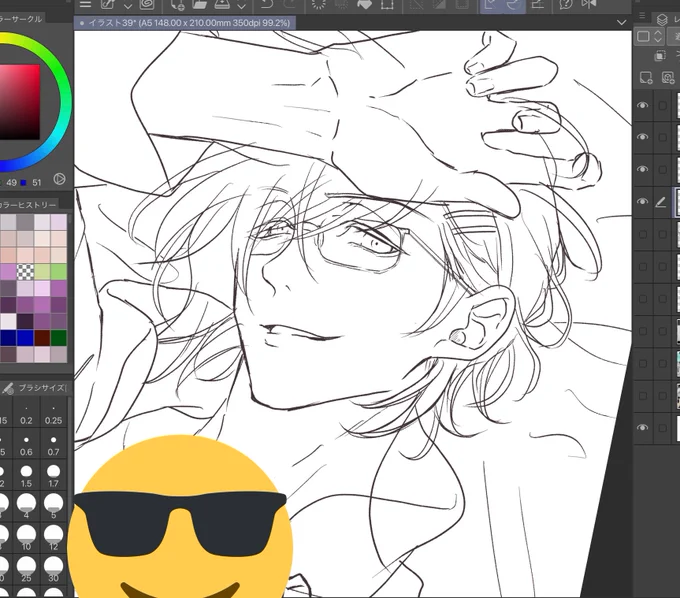Viewport: 680px width, 598px height.
Task: Click the New raster layer icon
Action: [646, 78]
